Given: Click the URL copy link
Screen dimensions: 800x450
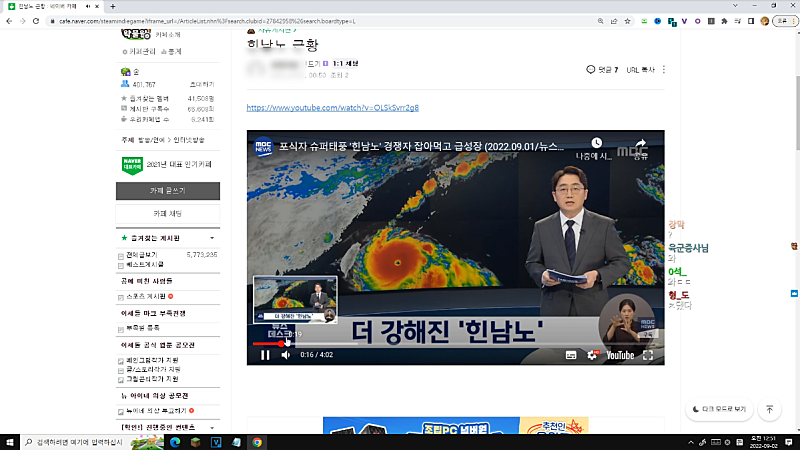Looking at the screenshot, I should (x=640, y=70).
